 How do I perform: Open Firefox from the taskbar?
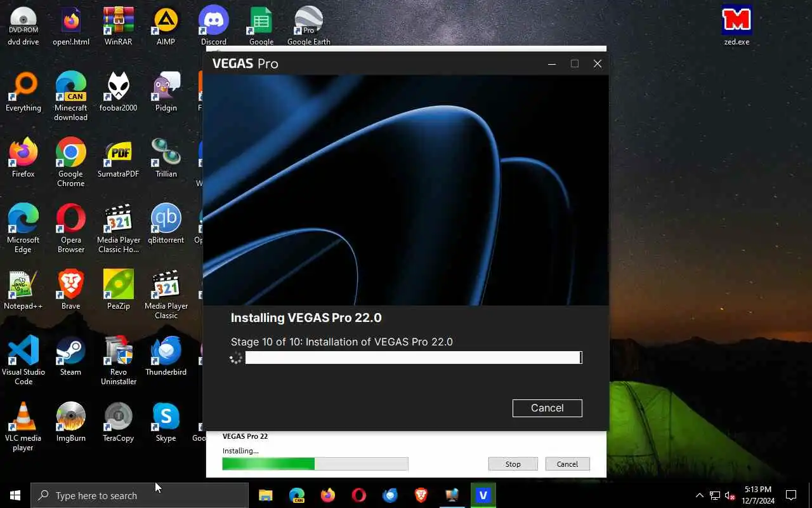327,495
